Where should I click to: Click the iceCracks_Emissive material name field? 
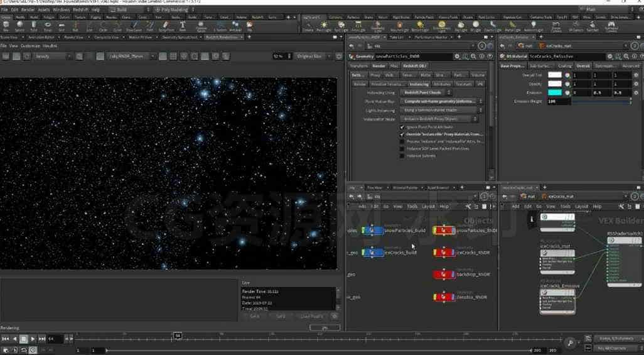[x=567, y=57]
